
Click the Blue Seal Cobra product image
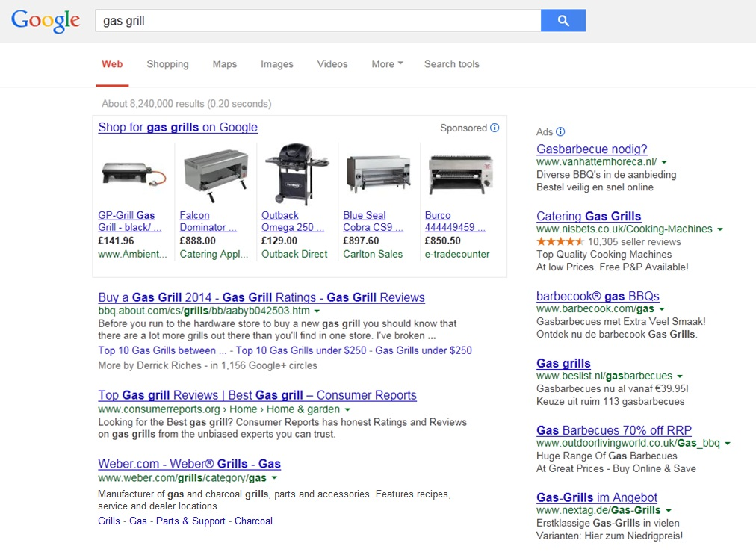379,174
